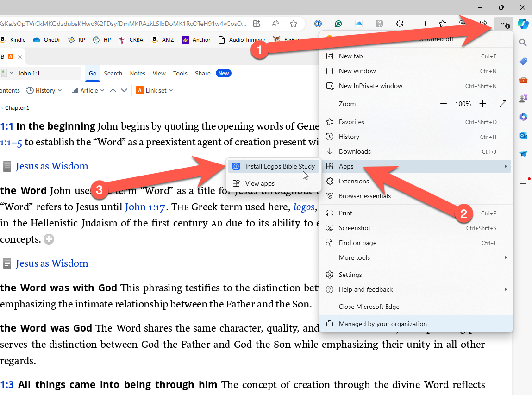Follow the first Jesus as Wisdom link
This screenshot has width=532, height=395.
pos(52,166)
